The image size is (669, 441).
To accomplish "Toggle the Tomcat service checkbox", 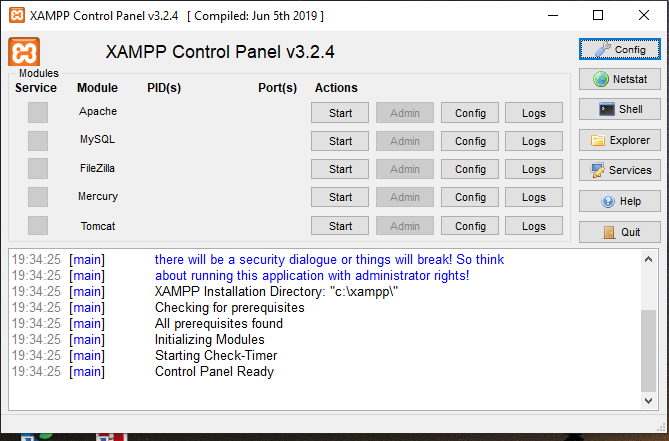I will click(38, 226).
